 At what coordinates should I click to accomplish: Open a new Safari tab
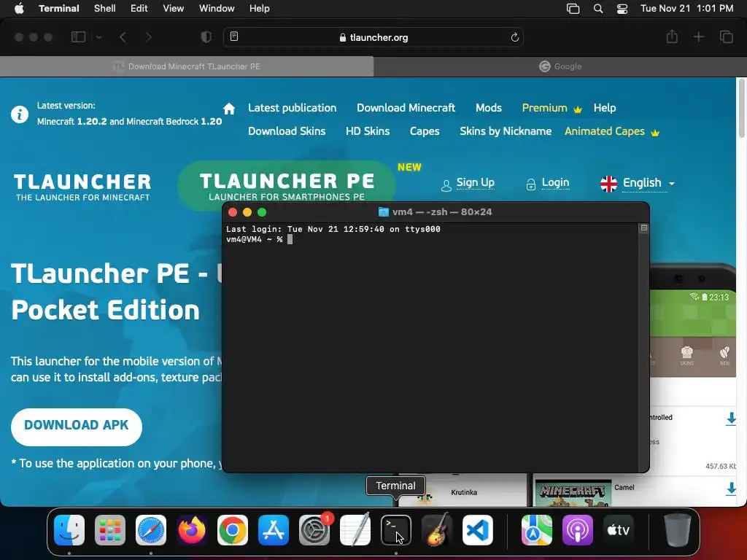(x=698, y=36)
